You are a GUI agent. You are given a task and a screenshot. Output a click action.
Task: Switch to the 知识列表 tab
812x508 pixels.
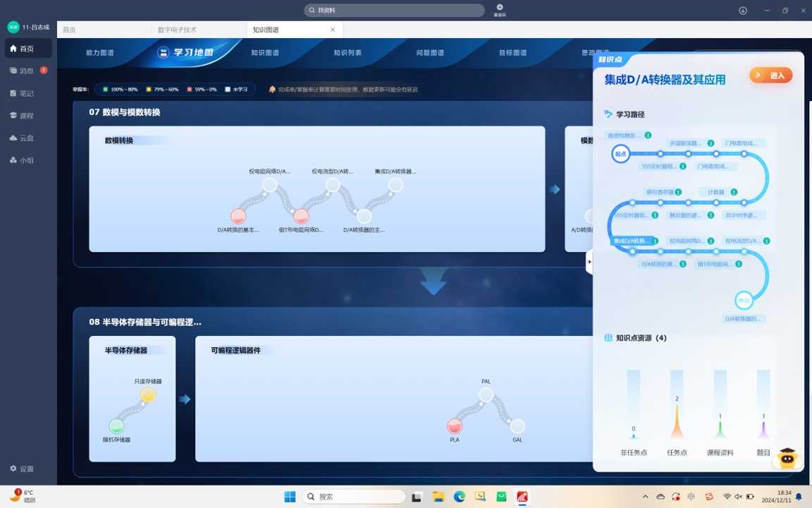[x=347, y=53]
